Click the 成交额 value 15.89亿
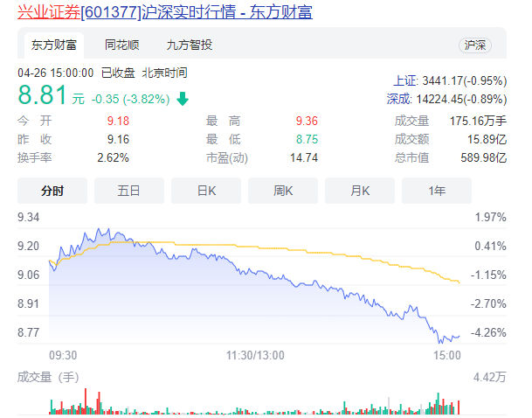The width and height of the screenshot is (532, 418). 487,139
